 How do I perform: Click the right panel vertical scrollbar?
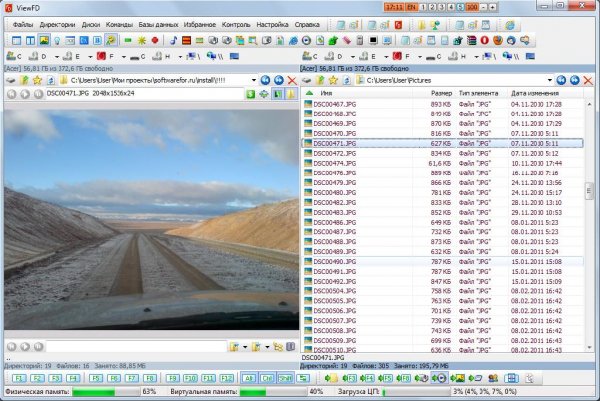(x=589, y=226)
